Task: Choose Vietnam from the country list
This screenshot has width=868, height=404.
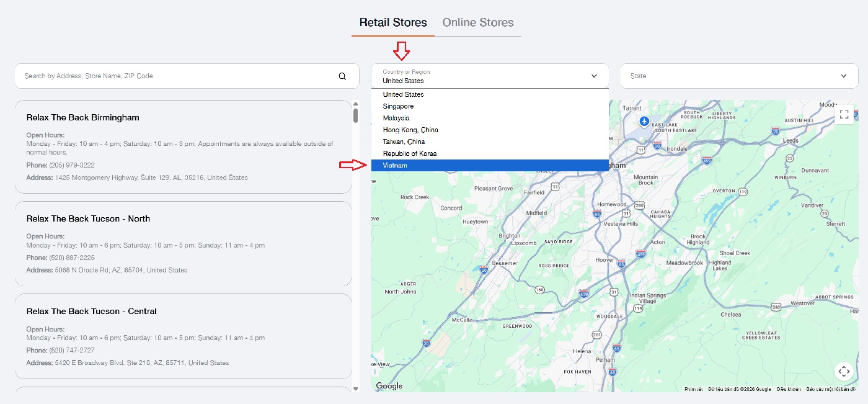Action: click(x=490, y=165)
